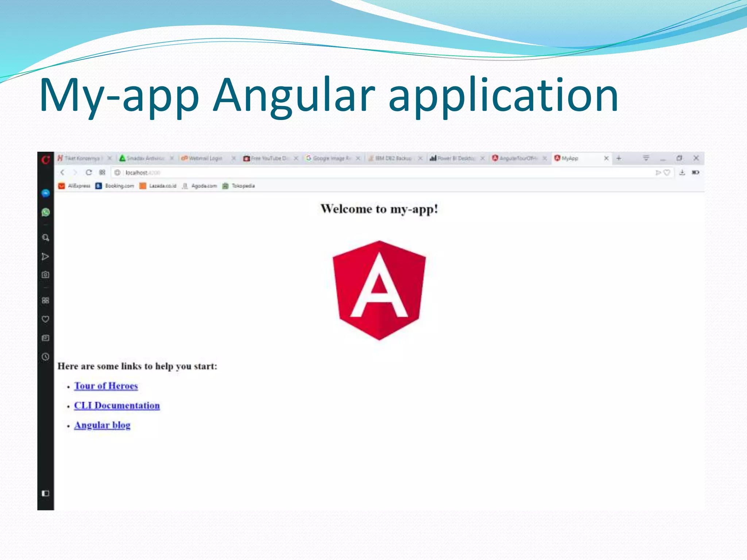The image size is (747, 560).
Task: Open personal news icon in sidebar
Action: (45, 338)
